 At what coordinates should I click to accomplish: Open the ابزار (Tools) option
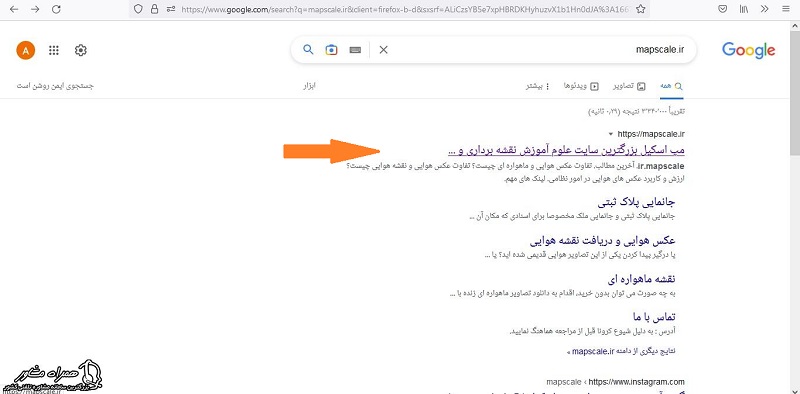pos(309,86)
